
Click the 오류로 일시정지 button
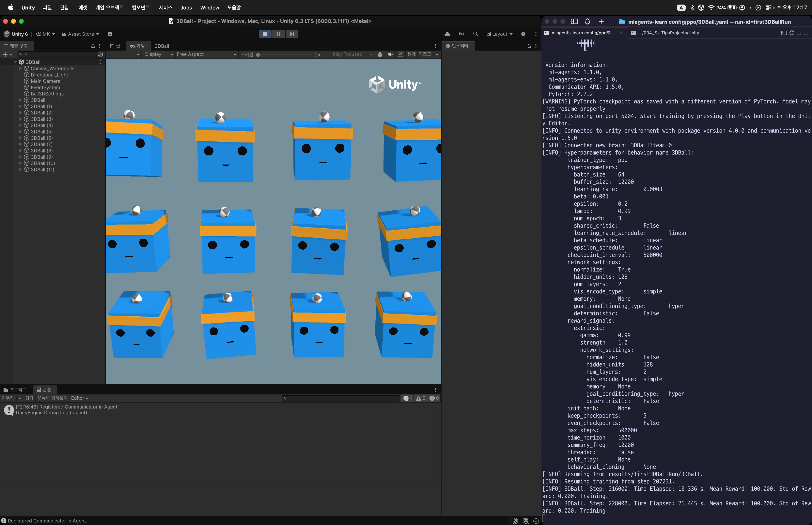coord(52,398)
